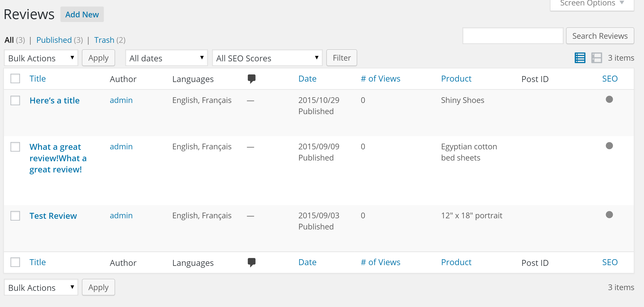This screenshot has height=307, width=644.
Task: Expand the Screen Options arrow
Action: (x=622, y=3)
